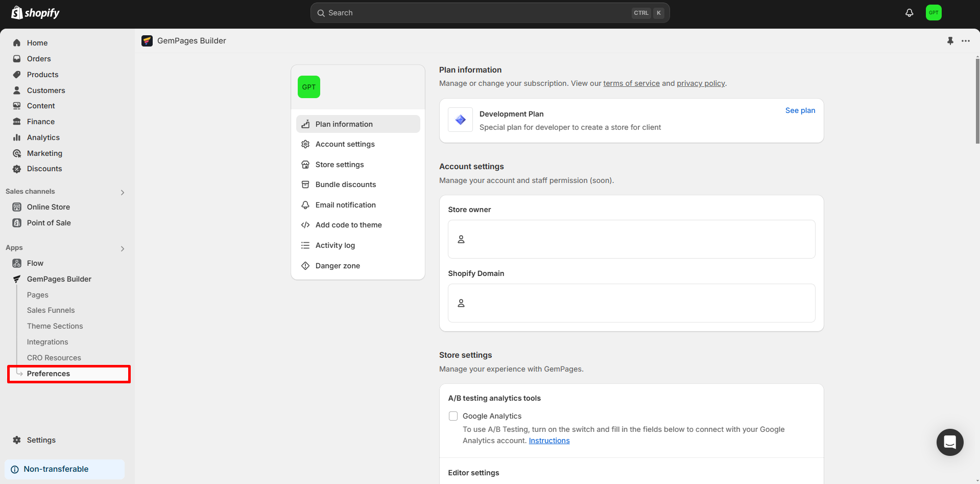Enable the Google Analytics checkbox
The image size is (980, 484).
[453, 416]
